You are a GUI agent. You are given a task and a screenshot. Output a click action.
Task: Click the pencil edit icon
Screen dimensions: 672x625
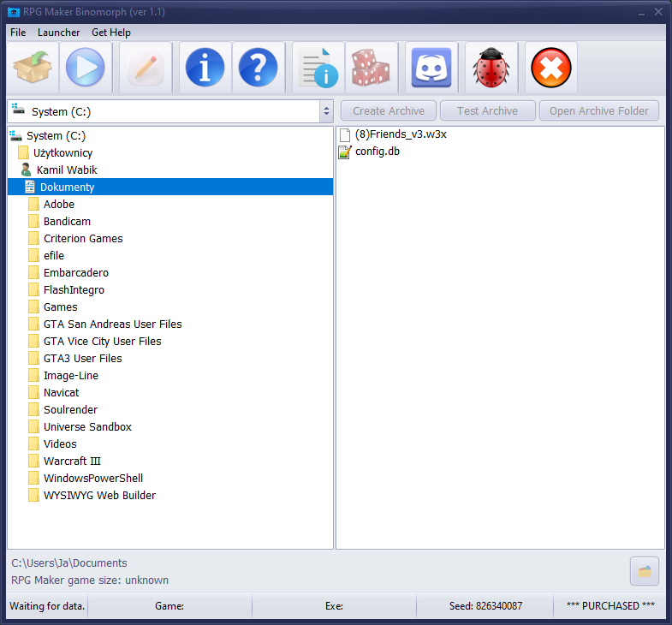point(146,68)
